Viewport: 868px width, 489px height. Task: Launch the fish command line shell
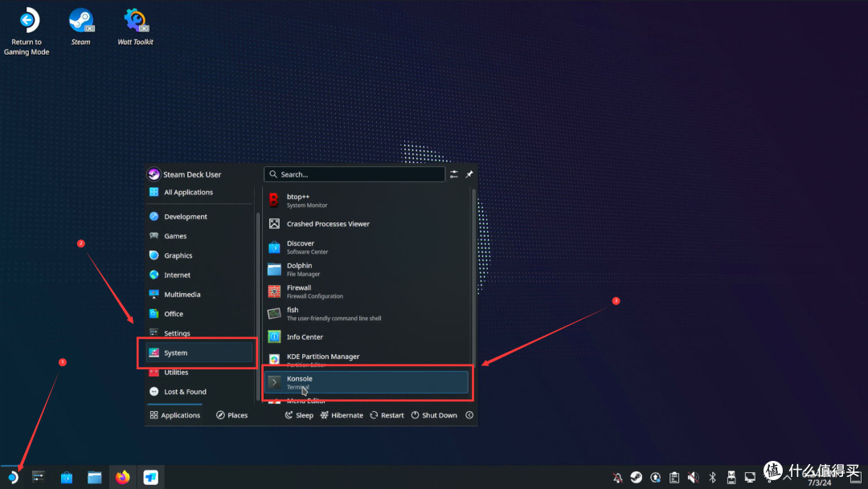click(x=366, y=314)
